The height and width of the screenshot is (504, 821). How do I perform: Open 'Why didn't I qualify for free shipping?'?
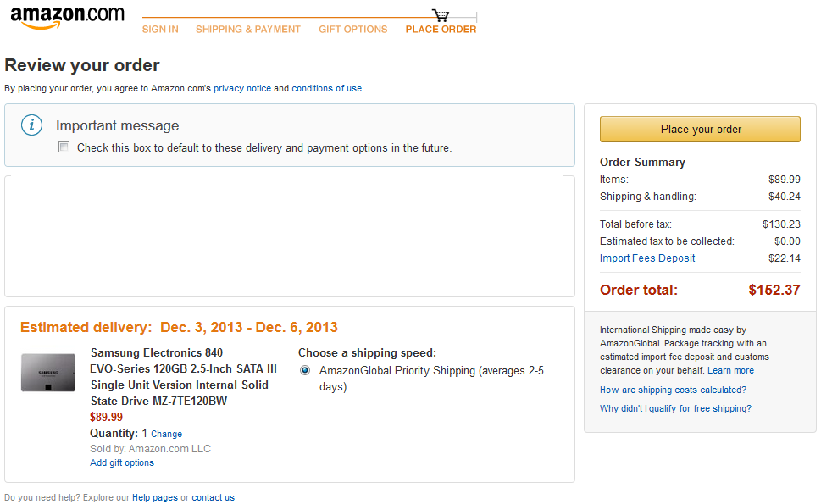click(675, 408)
